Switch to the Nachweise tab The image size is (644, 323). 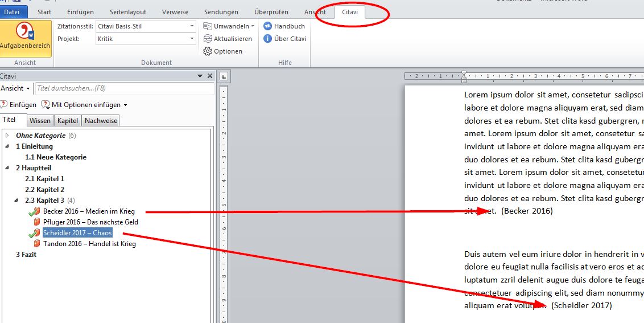pyautogui.click(x=101, y=121)
